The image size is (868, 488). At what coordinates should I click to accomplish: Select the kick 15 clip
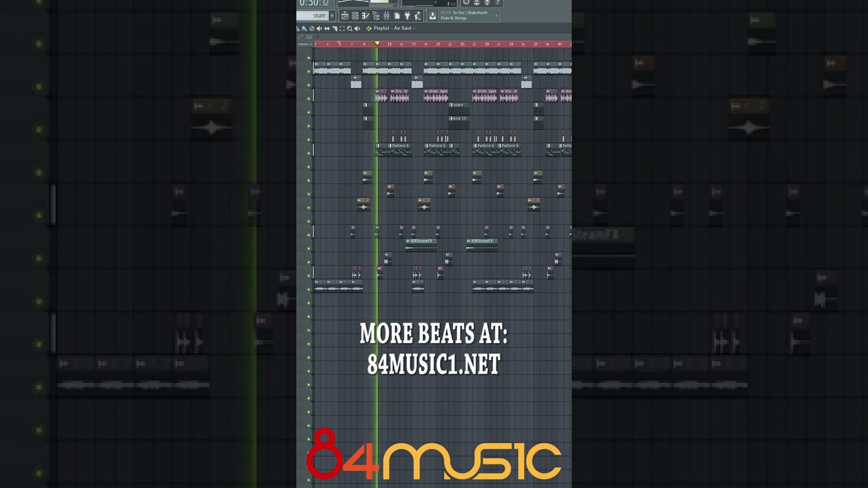tap(459, 123)
